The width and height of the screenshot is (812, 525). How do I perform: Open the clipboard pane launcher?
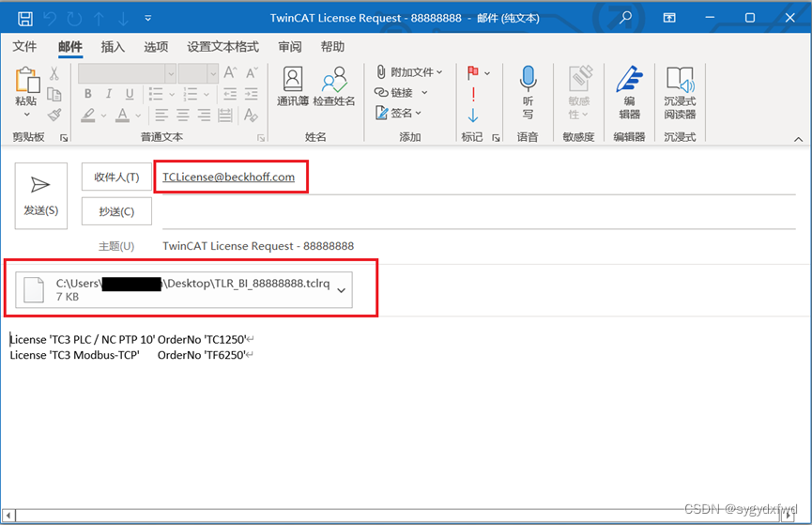64,137
